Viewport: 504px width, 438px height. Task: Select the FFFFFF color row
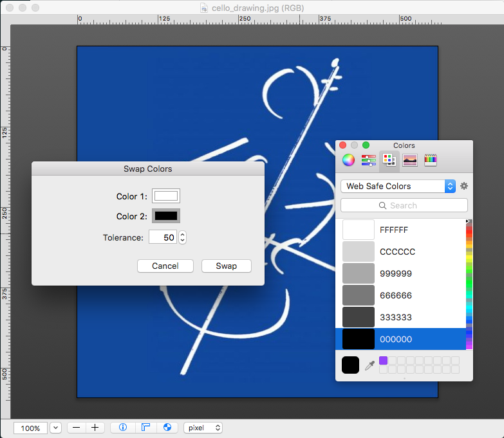coord(400,230)
